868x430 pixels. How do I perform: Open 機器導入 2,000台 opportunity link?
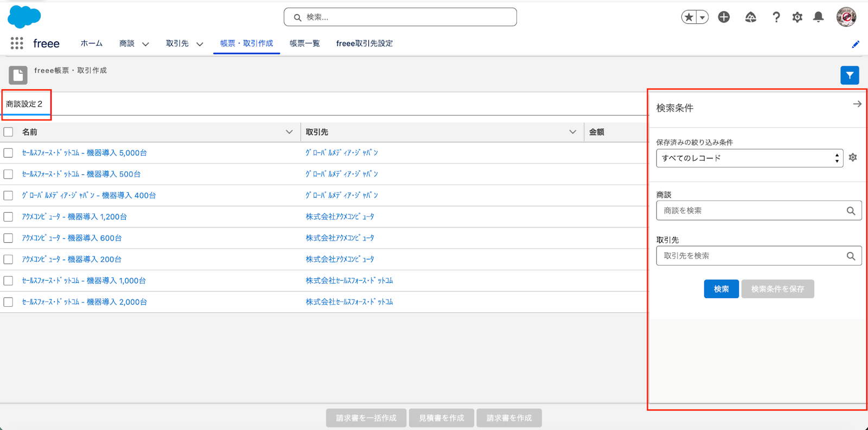(85, 302)
